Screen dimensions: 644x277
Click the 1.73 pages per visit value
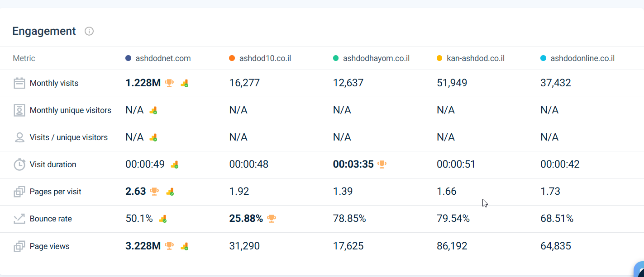pyautogui.click(x=550, y=192)
